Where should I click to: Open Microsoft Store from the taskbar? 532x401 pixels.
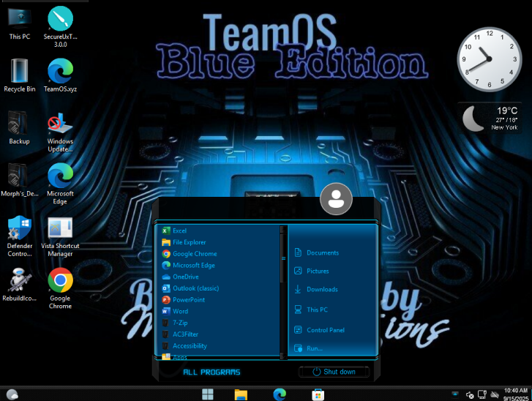coord(318,394)
